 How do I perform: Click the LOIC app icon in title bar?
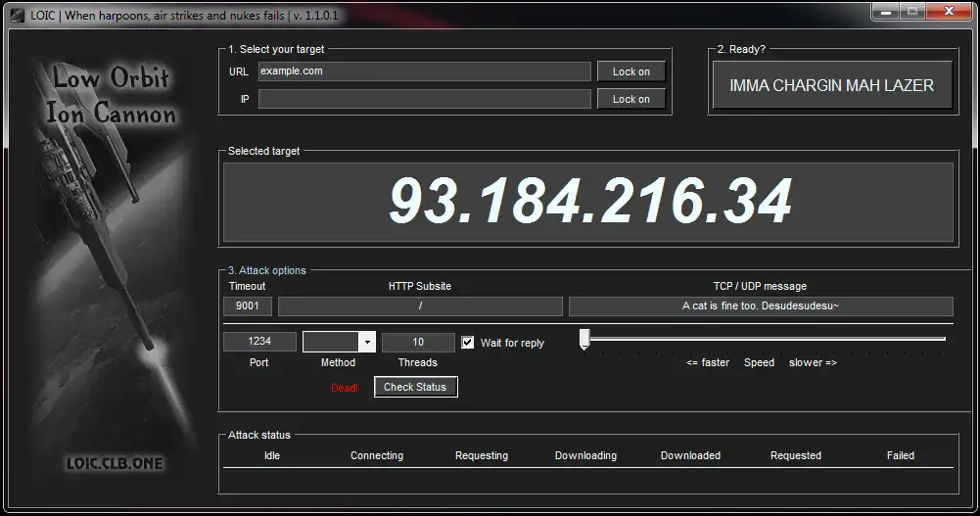tap(18, 15)
